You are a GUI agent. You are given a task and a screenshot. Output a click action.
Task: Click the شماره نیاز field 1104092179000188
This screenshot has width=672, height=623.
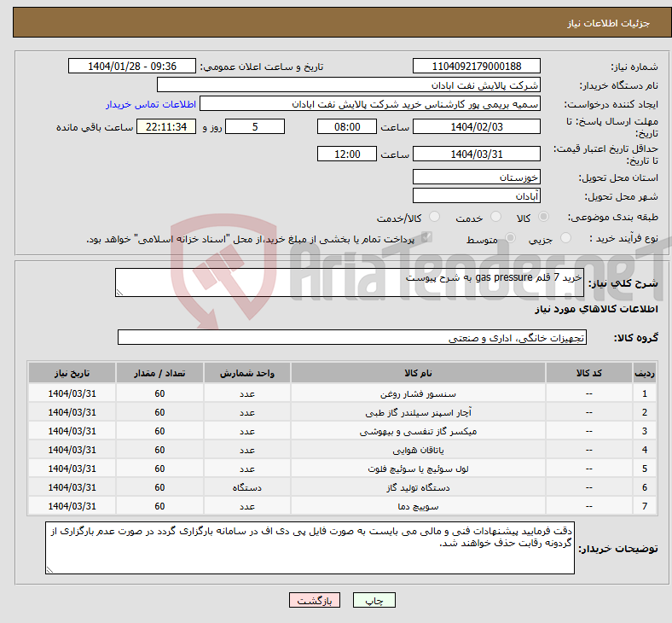pos(476,66)
